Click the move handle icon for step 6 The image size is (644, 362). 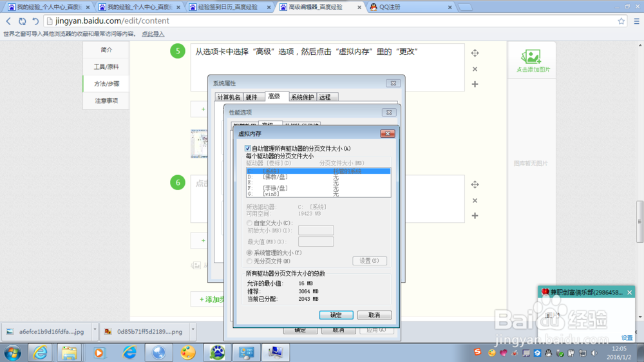[x=475, y=184]
